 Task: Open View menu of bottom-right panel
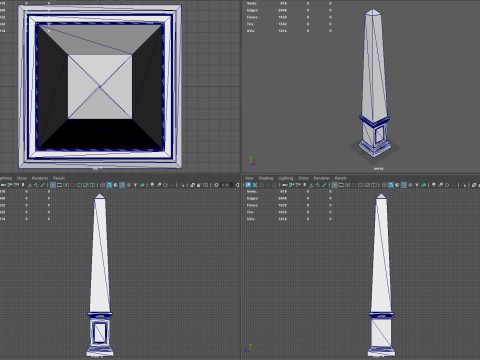click(249, 178)
